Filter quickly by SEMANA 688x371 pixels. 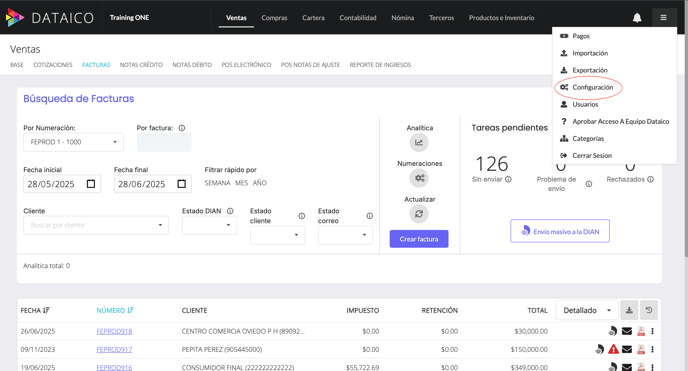217,183
